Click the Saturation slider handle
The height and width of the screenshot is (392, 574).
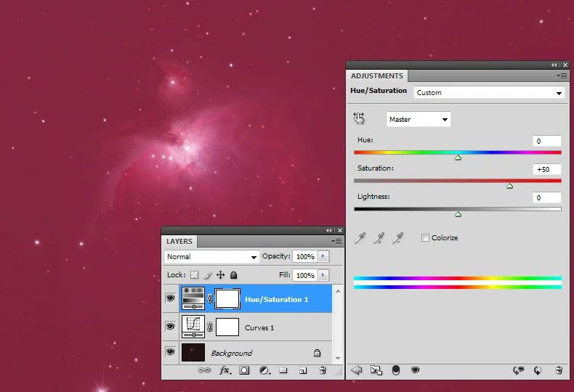[x=509, y=186]
